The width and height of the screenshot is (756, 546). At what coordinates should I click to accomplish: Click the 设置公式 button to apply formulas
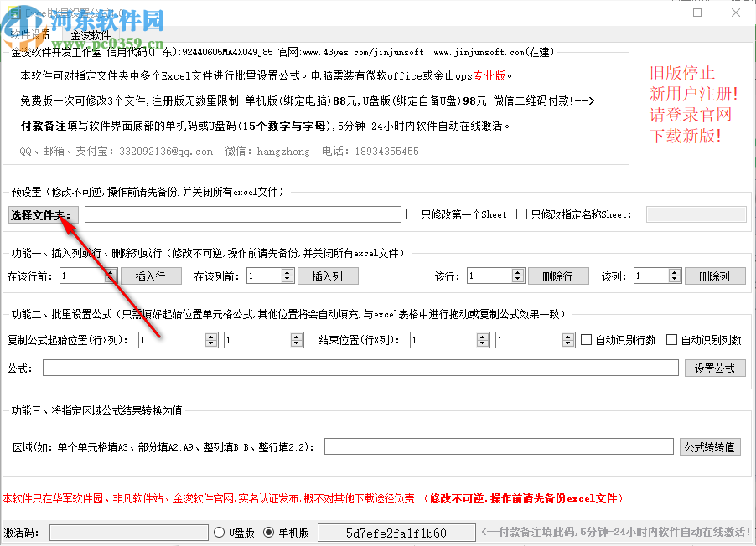(x=714, y=367)
